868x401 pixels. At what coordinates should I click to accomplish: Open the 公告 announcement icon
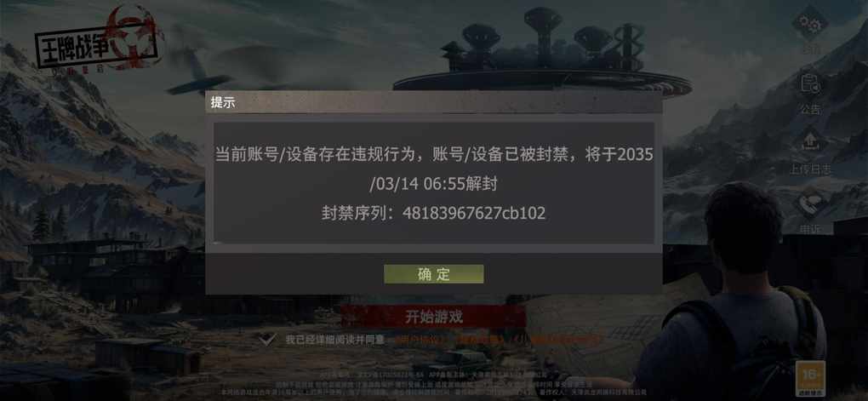point(810,84)
